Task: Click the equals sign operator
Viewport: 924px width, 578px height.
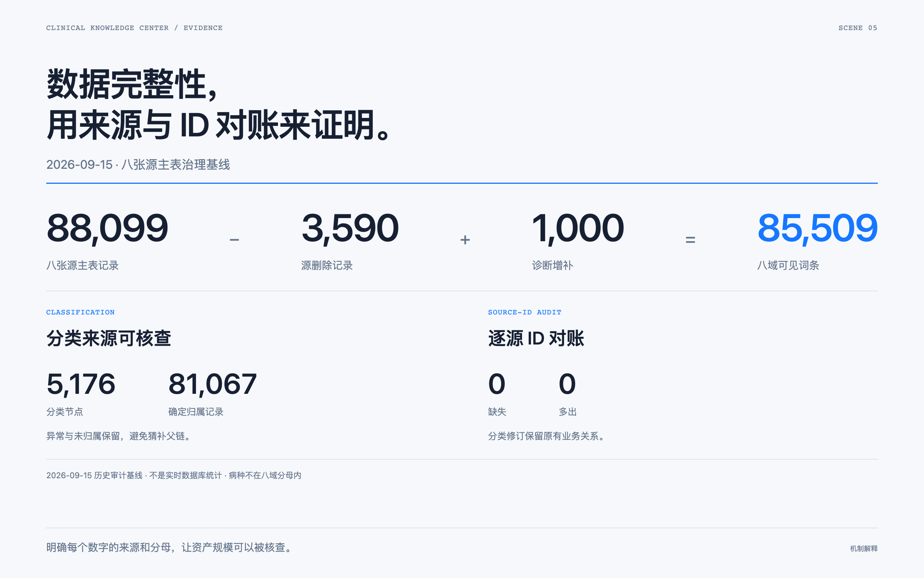Action: point(690,240)
